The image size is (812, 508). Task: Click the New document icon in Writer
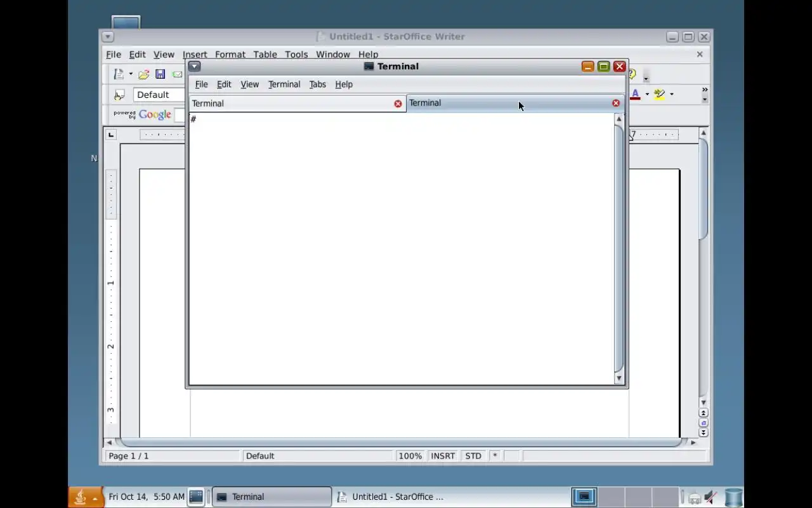119,74
